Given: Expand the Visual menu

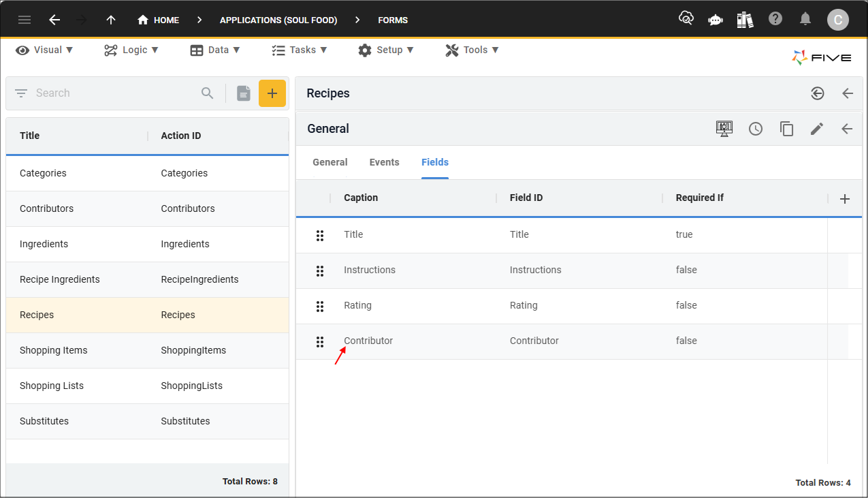Looking at the screenshot, I should [x=44, y=50].
